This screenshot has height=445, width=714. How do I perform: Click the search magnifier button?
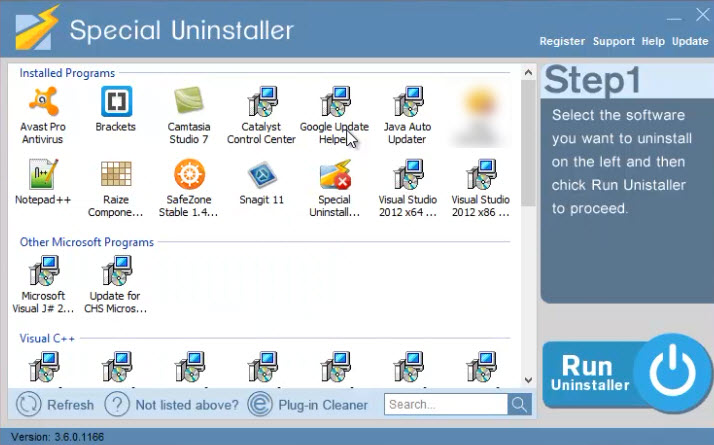click(519, 404)
